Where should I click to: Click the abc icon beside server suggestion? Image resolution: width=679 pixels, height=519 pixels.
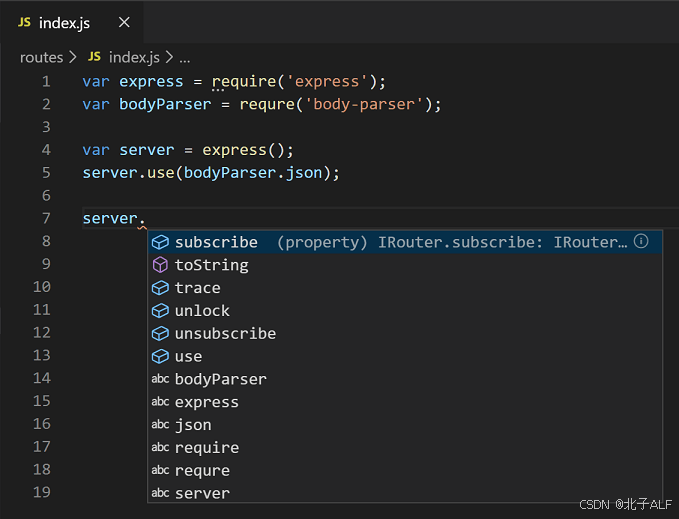pyautogui.click(x=160, y=493)
